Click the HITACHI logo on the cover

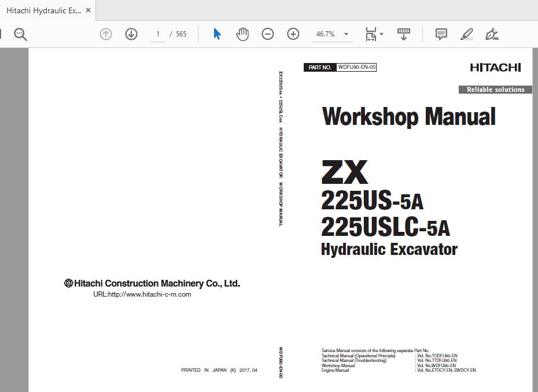pyautogui.click(x=495, y=68)
